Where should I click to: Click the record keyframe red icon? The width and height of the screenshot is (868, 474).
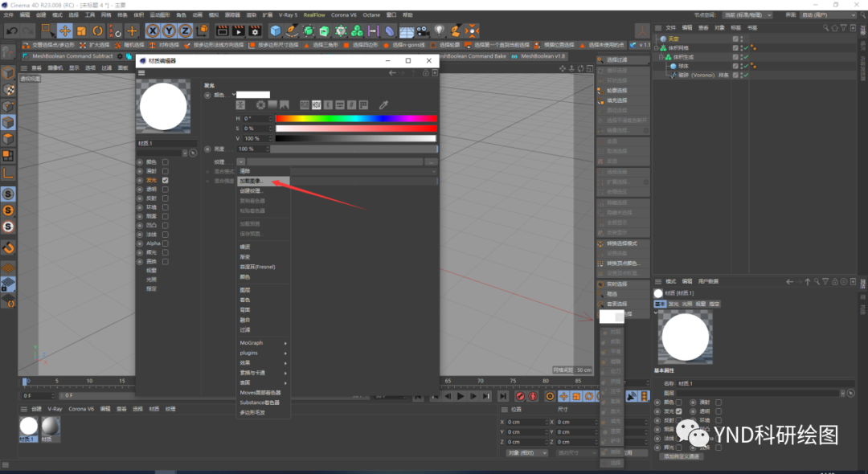[520, 396]
